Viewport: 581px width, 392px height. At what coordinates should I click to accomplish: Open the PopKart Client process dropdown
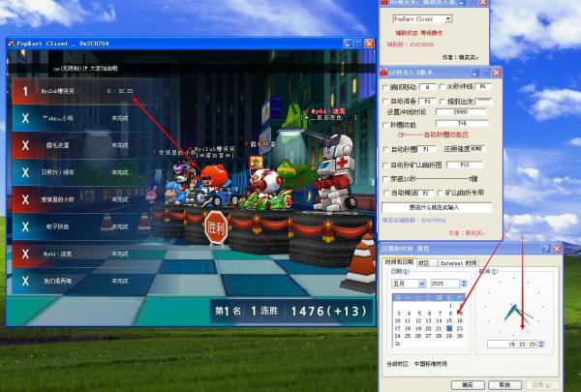[448, 19]
